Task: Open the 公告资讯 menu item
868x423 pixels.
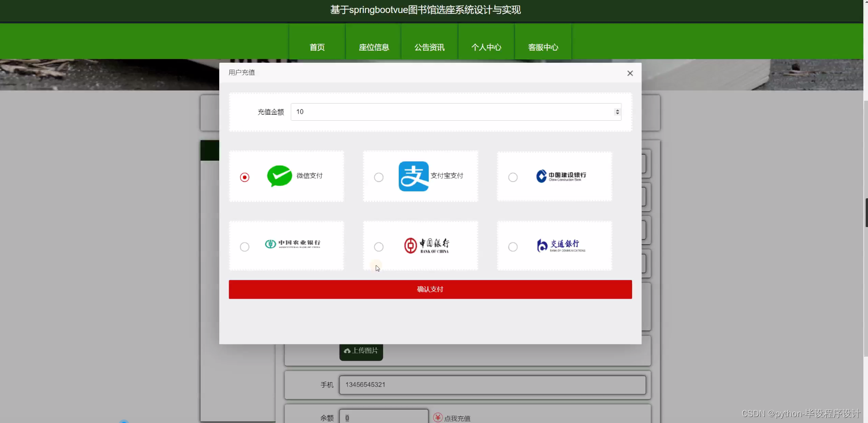Action: [x=429, y=47]
